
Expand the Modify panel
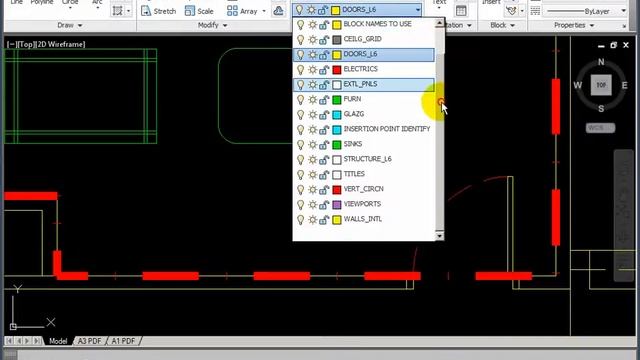pyautogui.click(x=213, y=25)
